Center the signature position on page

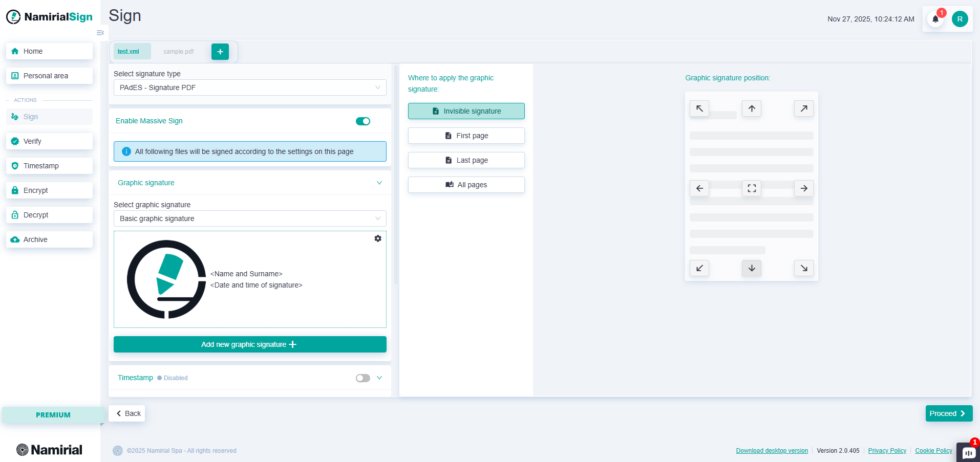(752, 188)
